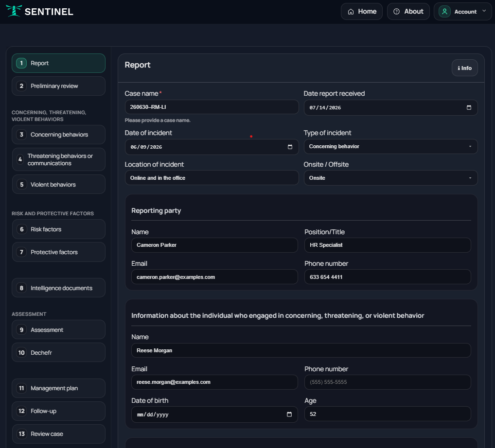Open calendar picker for Date of birth
495x448 pixels.
(x=289, y=414)
